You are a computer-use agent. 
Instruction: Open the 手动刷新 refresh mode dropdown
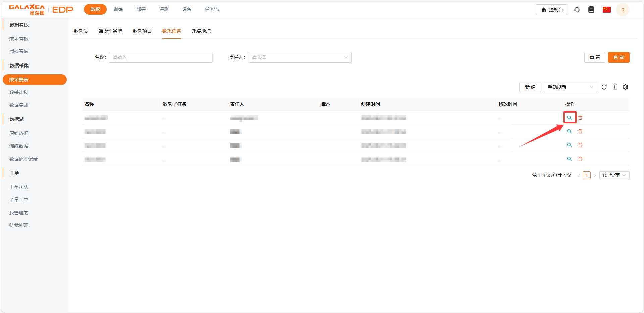[x=570, y=87]
